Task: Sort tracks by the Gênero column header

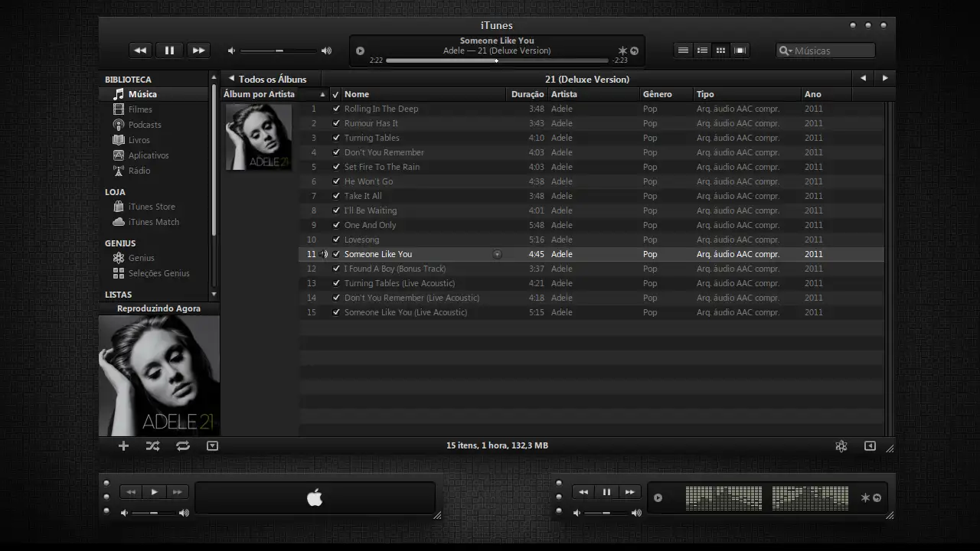Action: pyautogui.click(x=657, y=94)
